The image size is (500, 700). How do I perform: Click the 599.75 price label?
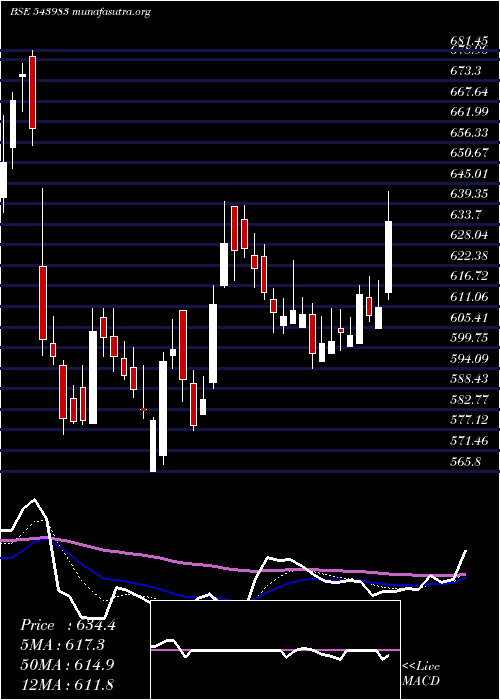click(469, 338)
